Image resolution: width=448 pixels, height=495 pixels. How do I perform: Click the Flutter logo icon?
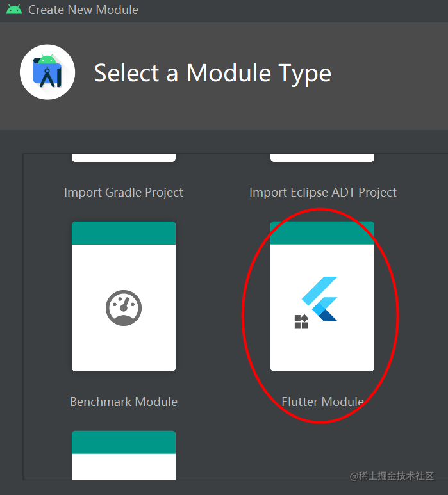(320, 299)
